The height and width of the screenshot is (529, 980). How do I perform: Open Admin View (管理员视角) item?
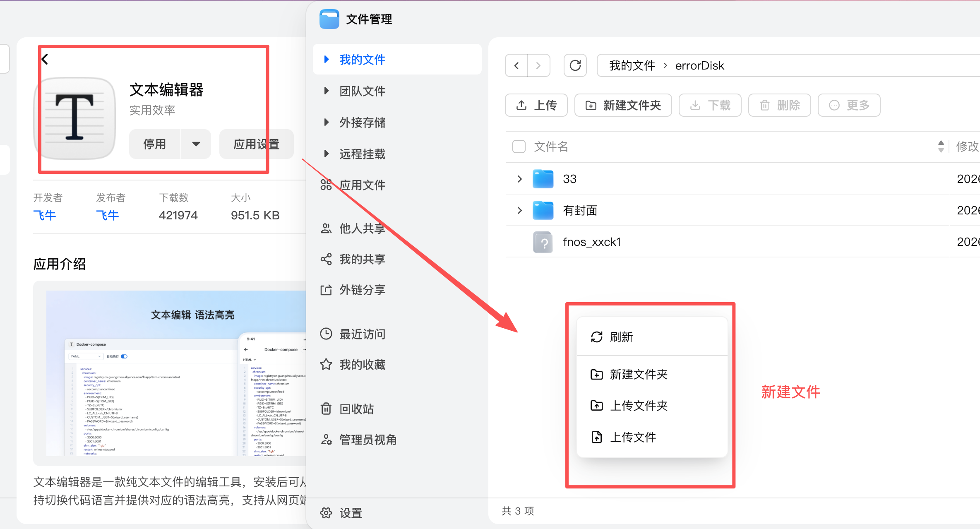pyautogui.click(x=367, y=440)
